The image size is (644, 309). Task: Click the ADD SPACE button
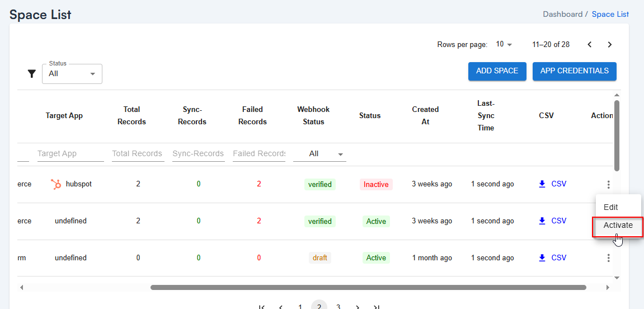point(497,71)
